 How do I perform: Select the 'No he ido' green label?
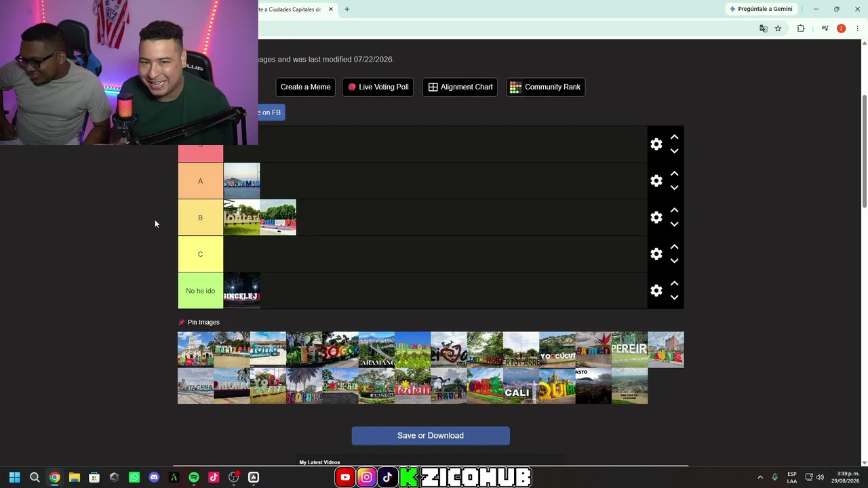[x=201, y=291]
